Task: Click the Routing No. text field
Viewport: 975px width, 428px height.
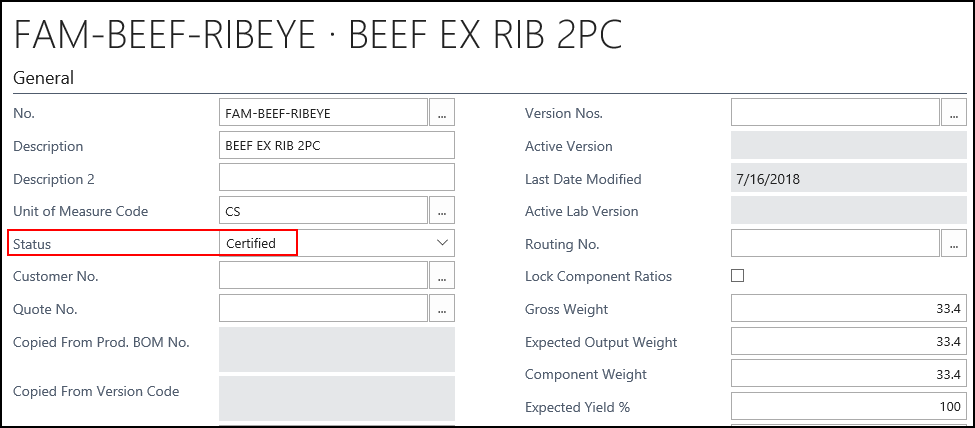Action: (835, 243)
